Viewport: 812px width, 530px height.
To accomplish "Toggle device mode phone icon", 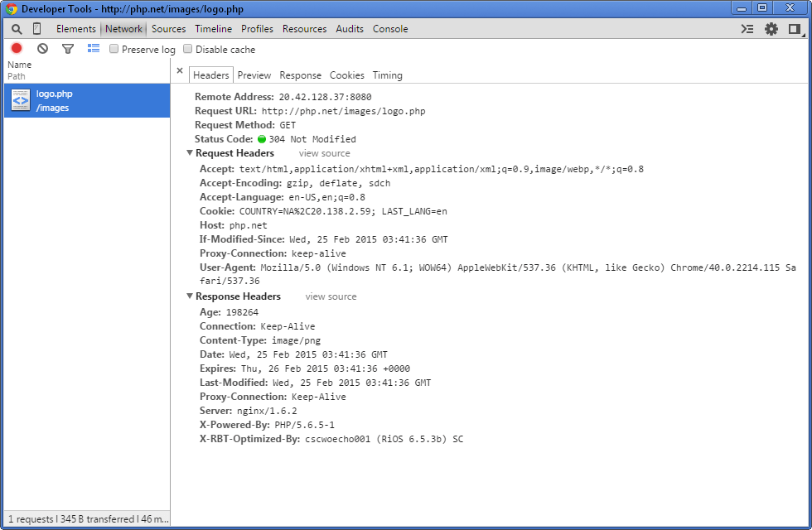I will pyautogui.click(x=37, y=29).
